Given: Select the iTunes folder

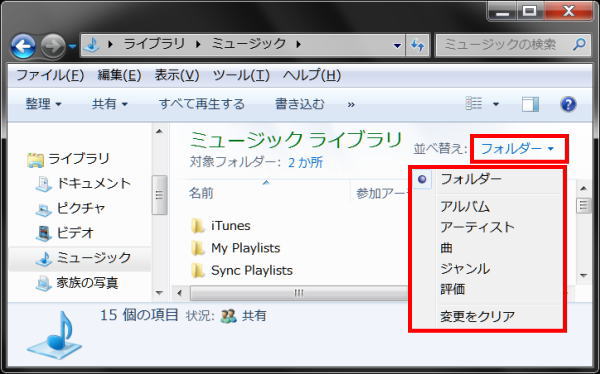Looking at the screenshot, I should [x=231, y=225].
